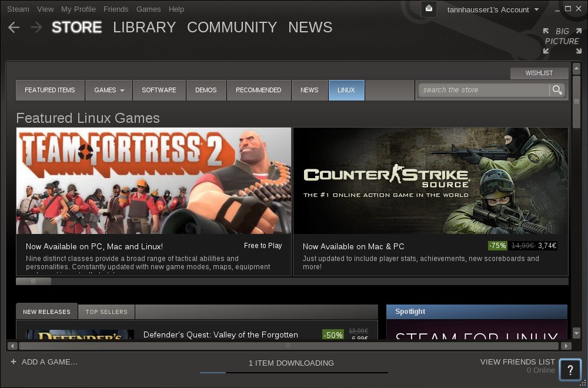Open the Help menu

[176, 9]
